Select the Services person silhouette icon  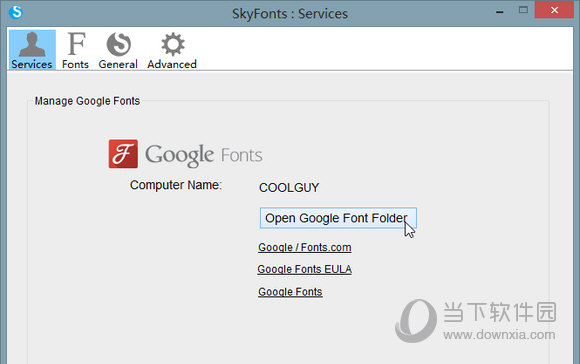point(32,44)
